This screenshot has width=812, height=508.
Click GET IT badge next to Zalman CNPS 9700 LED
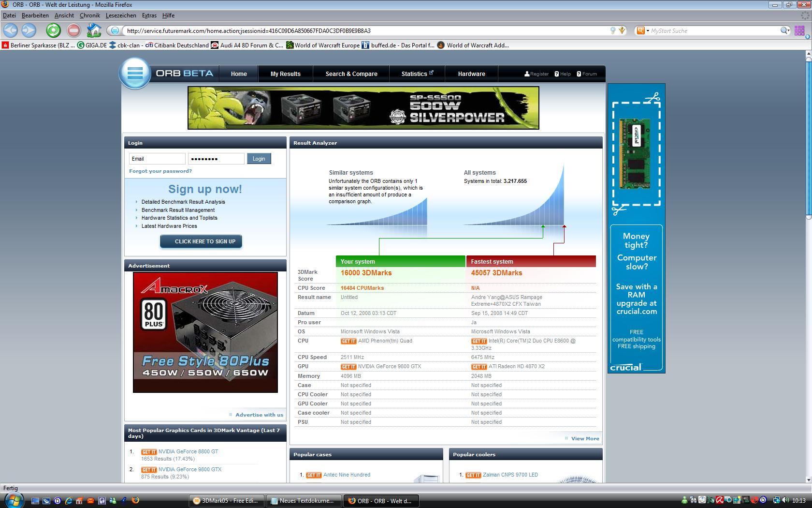[473, 475]
